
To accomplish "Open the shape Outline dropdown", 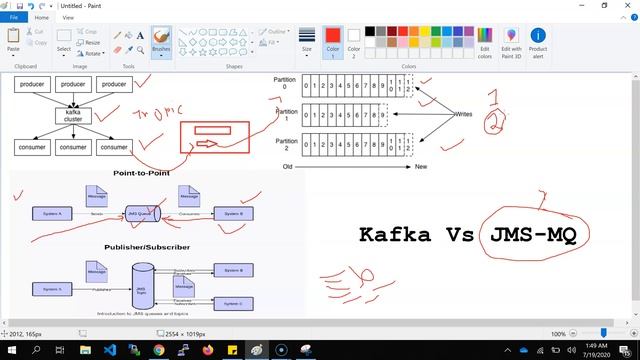I will pyautogui.click(x=273, y=31).
